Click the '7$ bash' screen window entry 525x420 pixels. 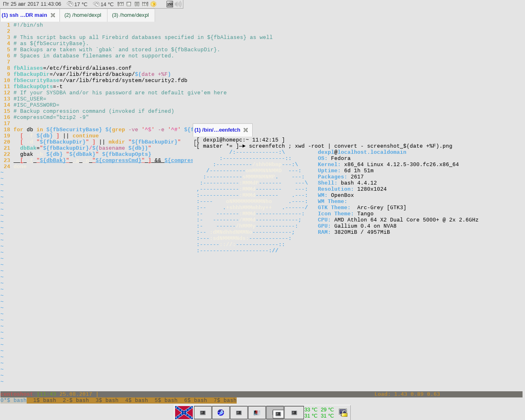click(x=225, y=400)
